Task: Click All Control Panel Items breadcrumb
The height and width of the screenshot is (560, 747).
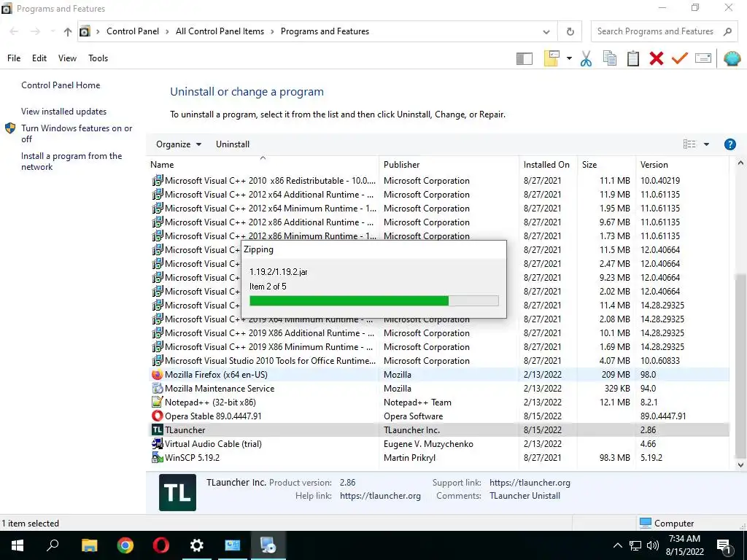Action: tap(220, 31)
